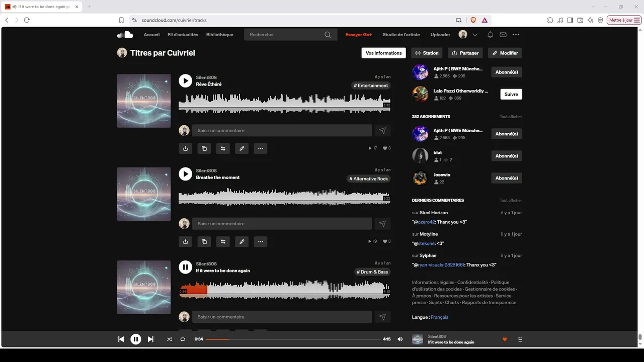The width and height of the screenshot is (644, 362).
Task: Reload the page in the browser
Action: [x=27, y=20]
